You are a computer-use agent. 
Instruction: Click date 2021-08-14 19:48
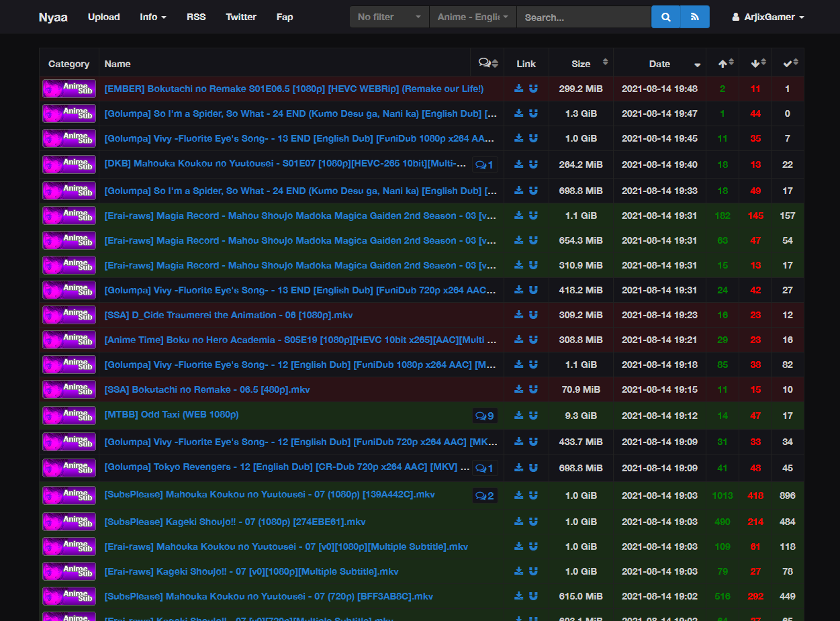(659, 89)
